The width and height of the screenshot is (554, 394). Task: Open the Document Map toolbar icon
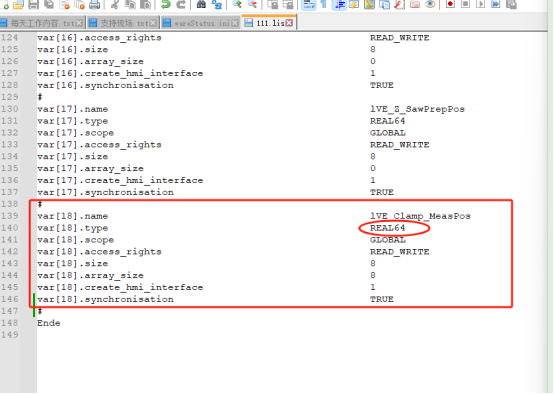pos(369,4)
